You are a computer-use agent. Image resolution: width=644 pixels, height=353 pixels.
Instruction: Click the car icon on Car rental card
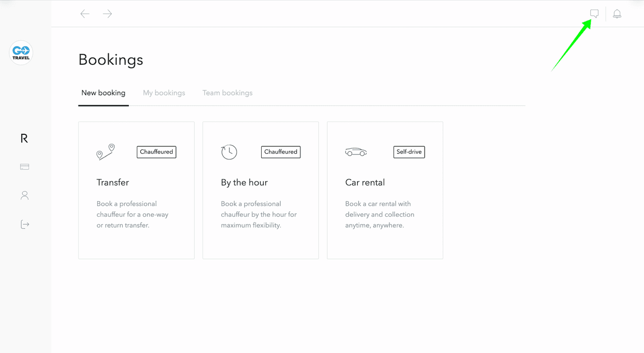(x=356, y=152)
